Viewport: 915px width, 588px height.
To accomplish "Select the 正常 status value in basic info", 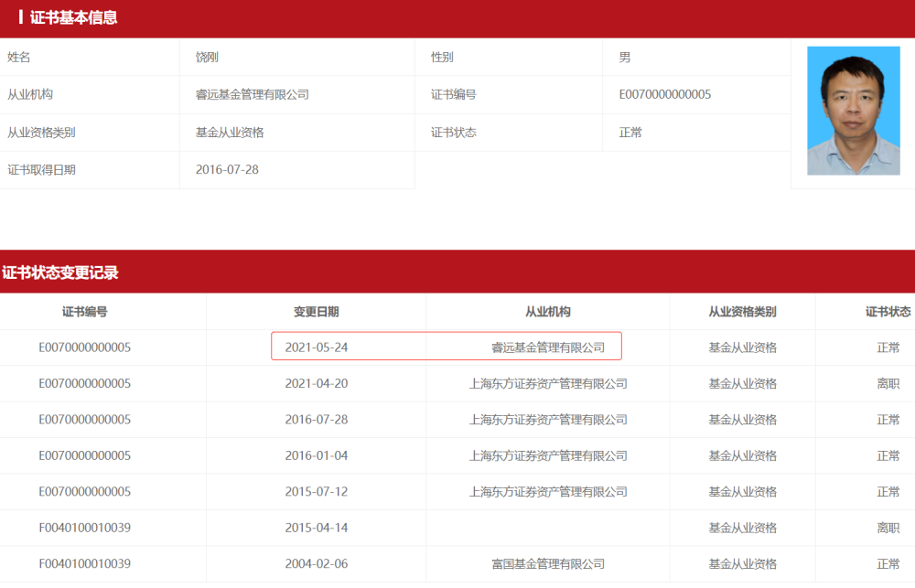I will [630, 133].
